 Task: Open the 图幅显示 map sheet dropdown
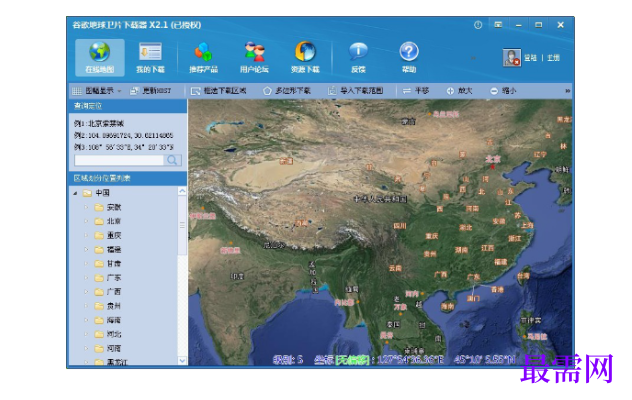point(97,91)
